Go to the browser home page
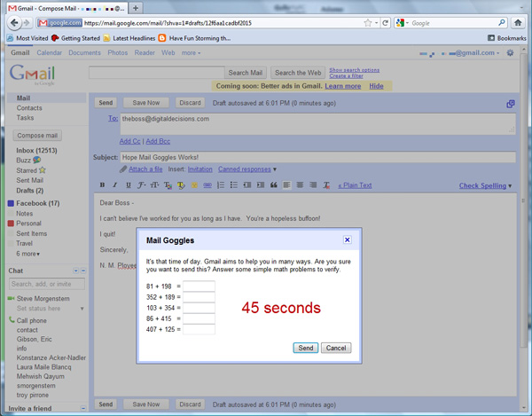This screenshot has width=532, height=416. 518,23
